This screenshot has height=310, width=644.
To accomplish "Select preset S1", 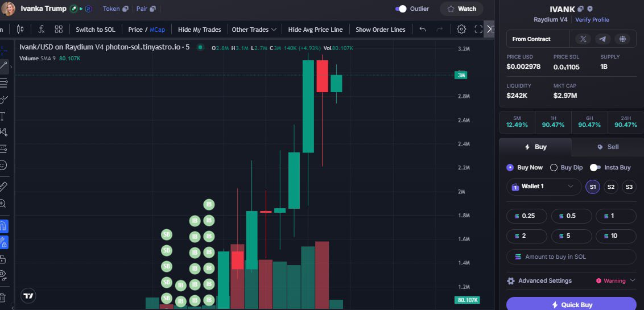I will 593,187.
